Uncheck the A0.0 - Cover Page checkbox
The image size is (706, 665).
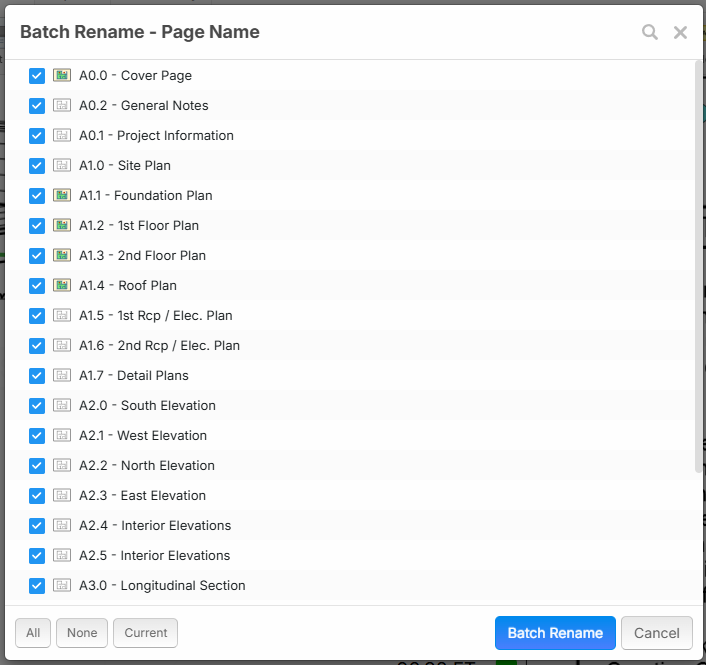(37, 76)
